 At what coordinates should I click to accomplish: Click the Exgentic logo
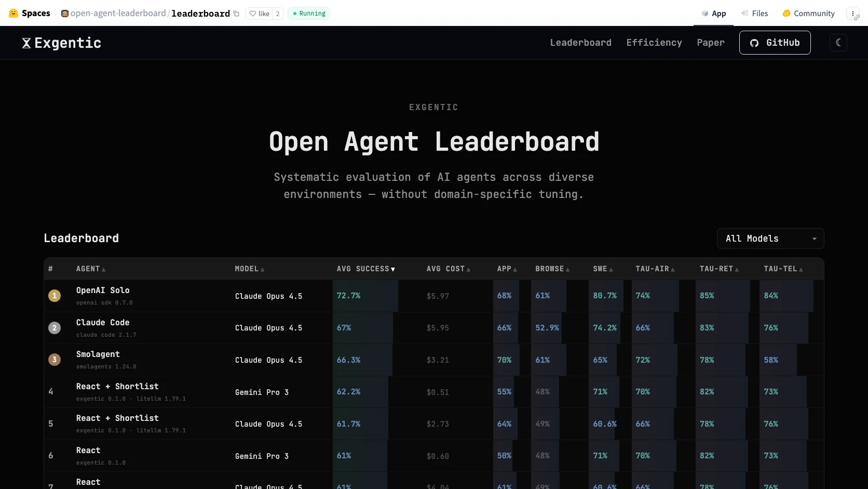click(x=61, y=43)
